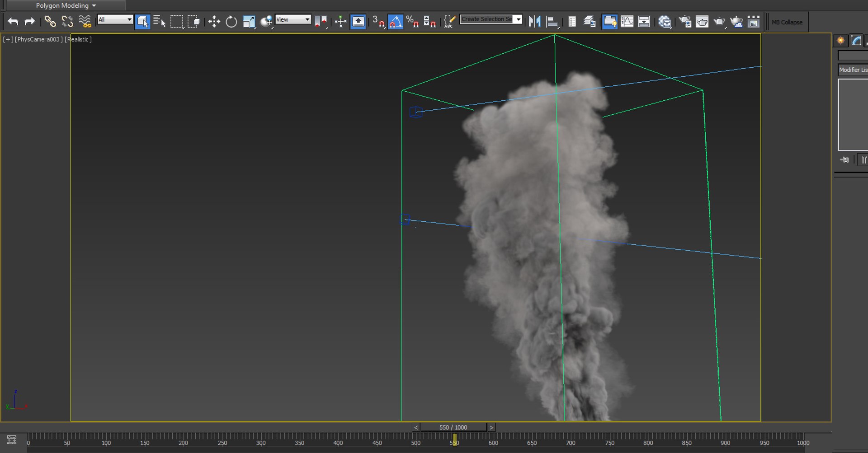Open Select by Name dialog
Screen dimensions: 868x453
pyautogui.click(x=160, y=22)
